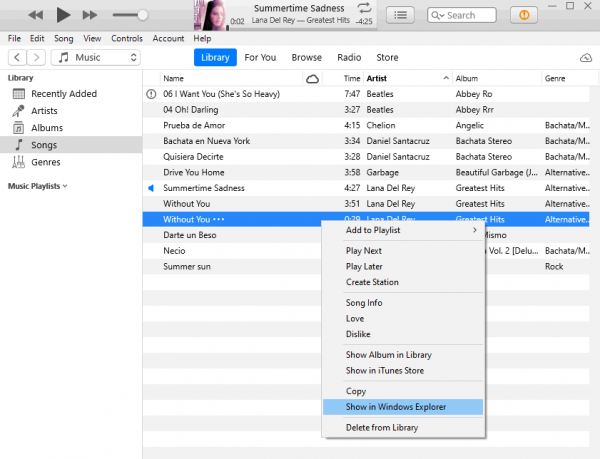Open the Edit menu

[x=37, y=39]
